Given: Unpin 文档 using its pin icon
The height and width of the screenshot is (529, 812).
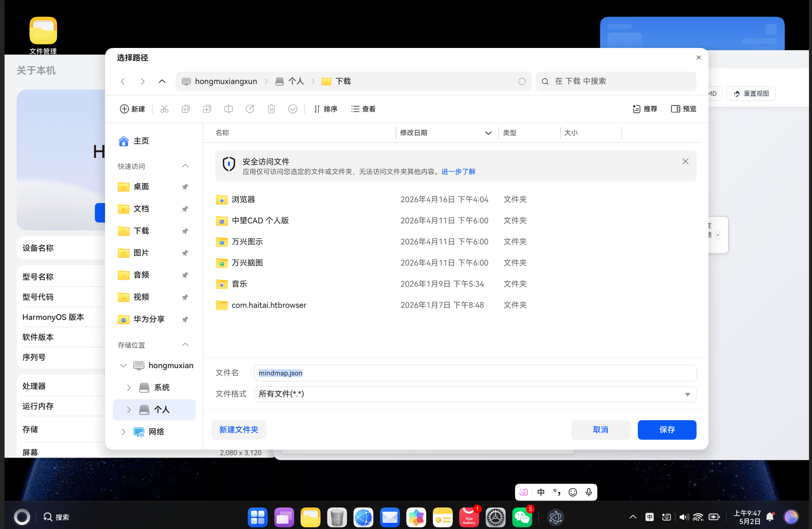Looking at the screenshot, I should [x=185, y=209].
